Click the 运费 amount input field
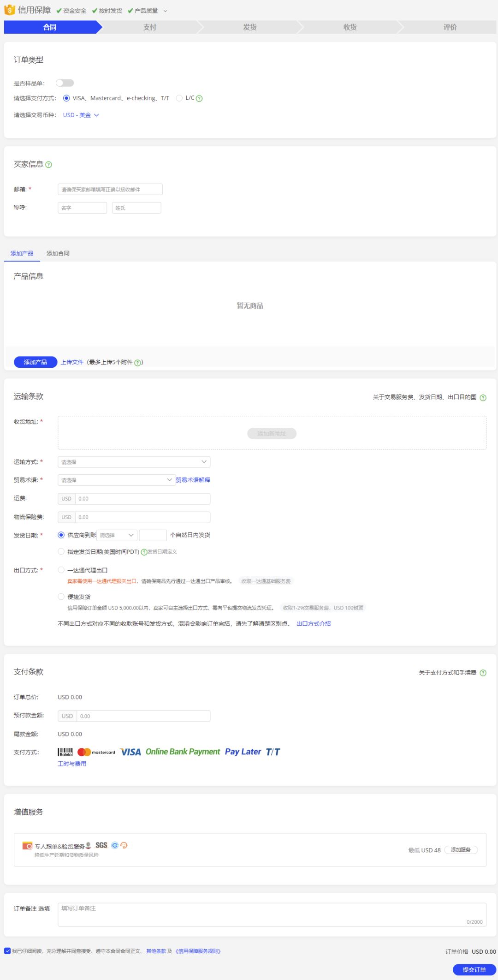This screenshot has height=980, width=498. 142,499
